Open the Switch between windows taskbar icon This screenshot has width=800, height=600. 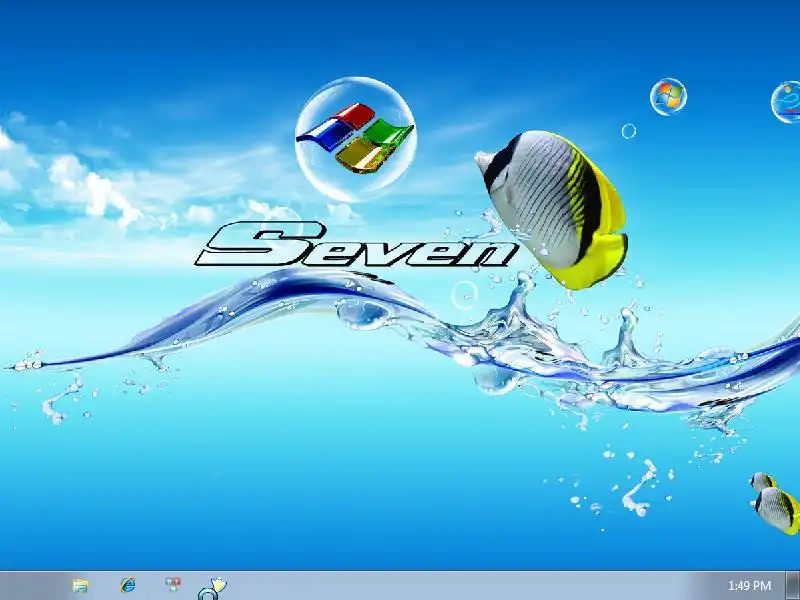pyautogui.click(x=173, y=584)
